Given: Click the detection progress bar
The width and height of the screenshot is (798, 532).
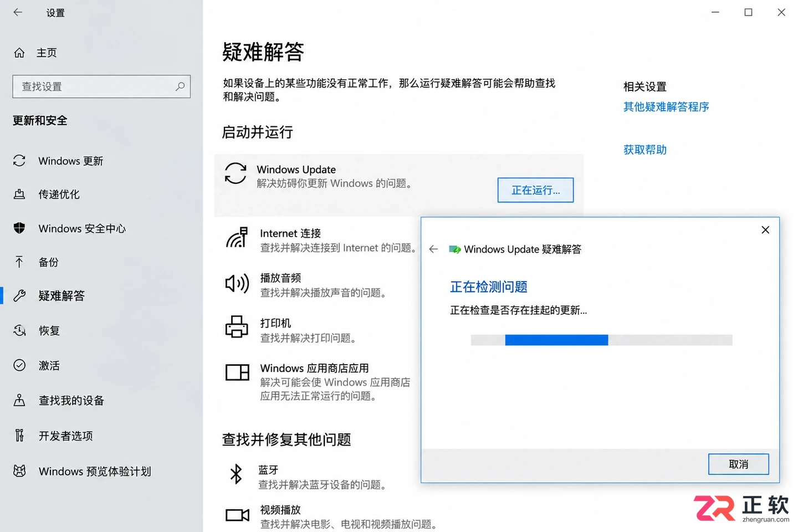Looking at the screenshot, I should [602, 340].
